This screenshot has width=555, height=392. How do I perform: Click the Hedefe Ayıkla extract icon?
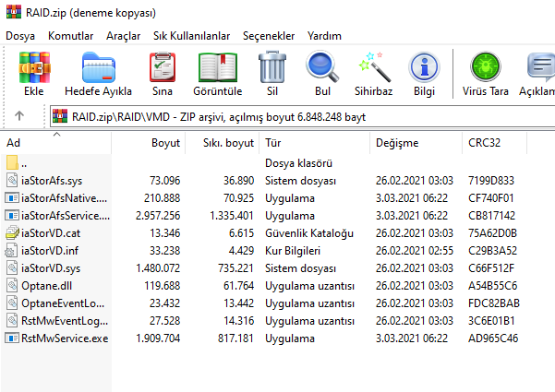(99, 67)
